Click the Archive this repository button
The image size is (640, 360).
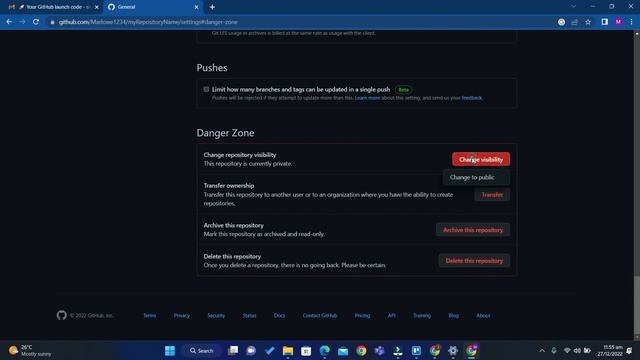pos(473,230)
